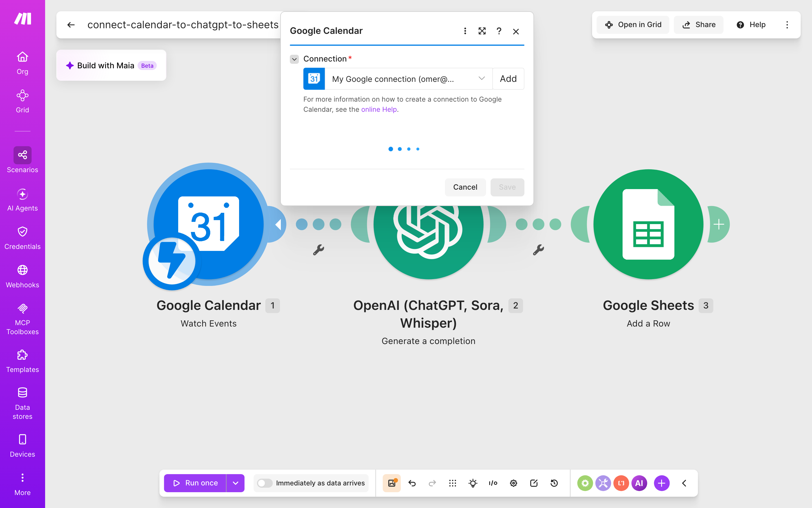Save the scenario
This screenshot has width=812, height=508.
point(392,483)
